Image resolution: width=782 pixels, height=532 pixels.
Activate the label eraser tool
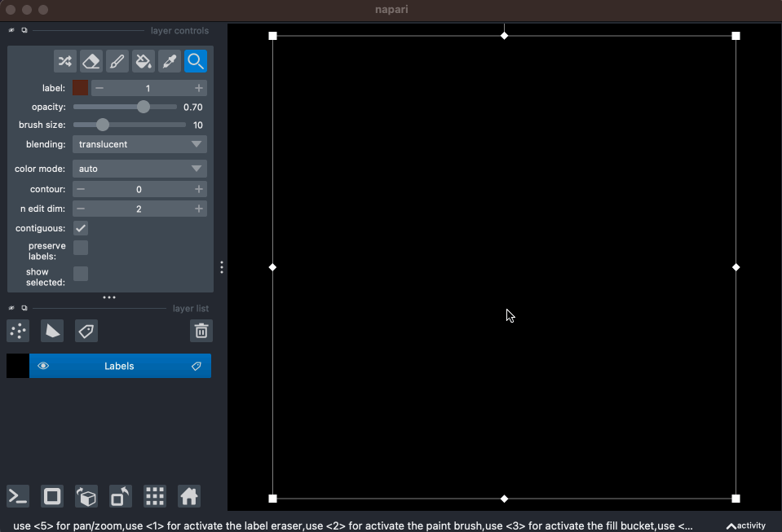[91, 61]
